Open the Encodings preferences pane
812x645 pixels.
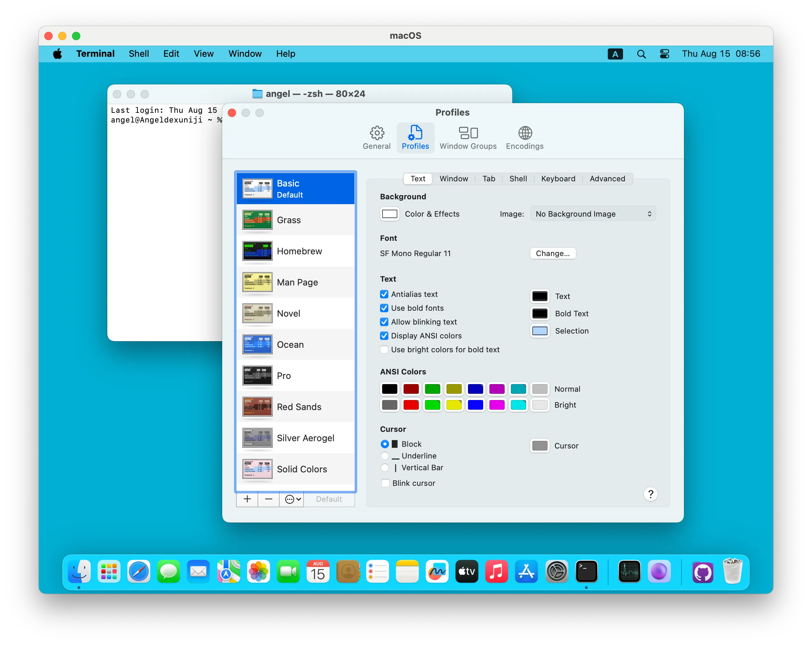(524, 138)
